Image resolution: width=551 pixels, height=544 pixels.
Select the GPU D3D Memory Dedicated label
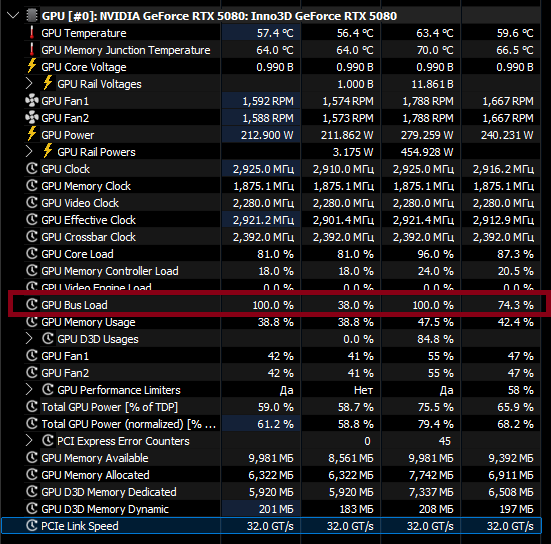109,492
